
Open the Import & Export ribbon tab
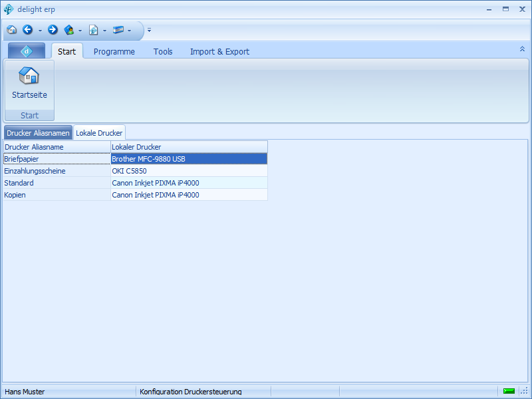click(x=219, y=52)
